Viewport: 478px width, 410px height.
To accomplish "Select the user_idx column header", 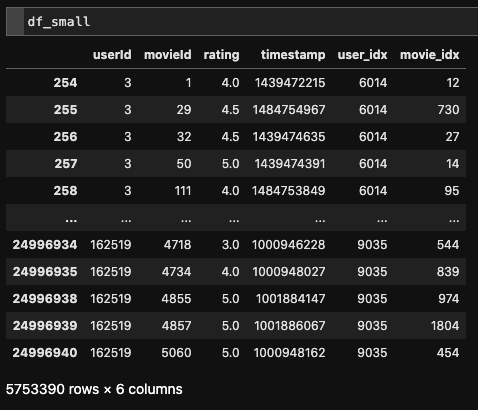I will pyautogui.click(x=362, y=55).
